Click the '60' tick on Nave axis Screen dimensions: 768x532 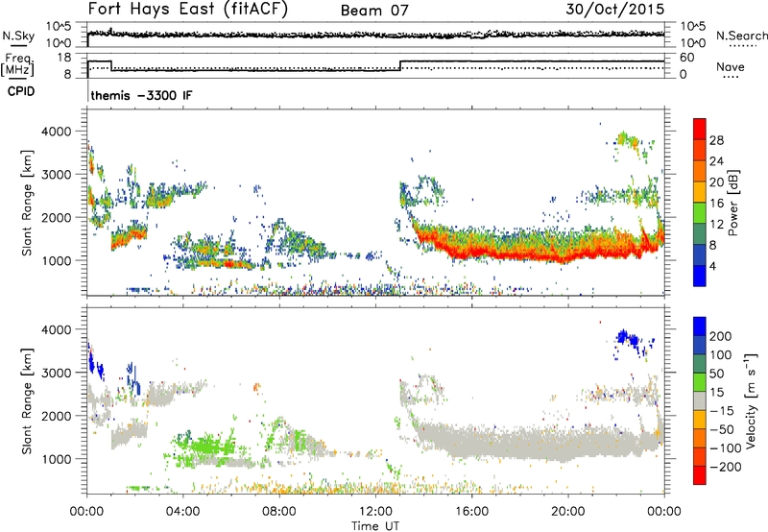tap(687, 58)
